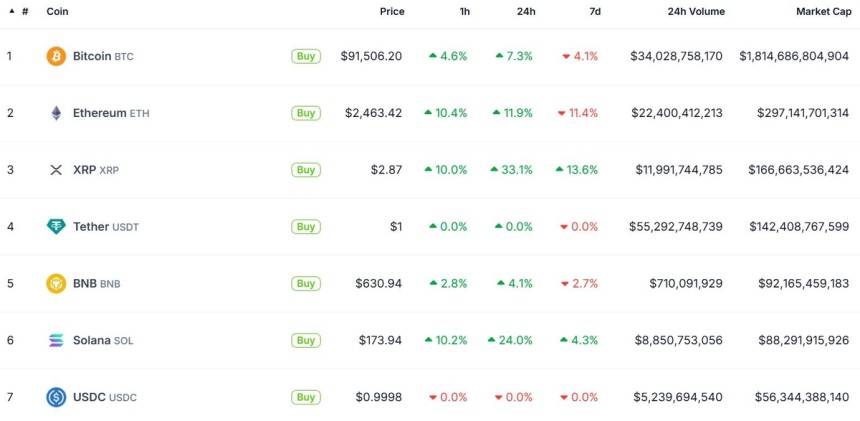Click Buy button for Ethereum
This screenshot has width=860, height=421.
click(x=305, y=113)
